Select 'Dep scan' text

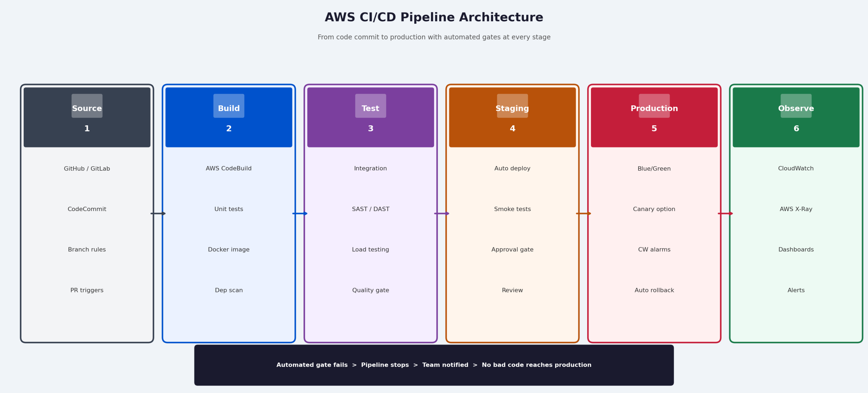tap(229, 290)
